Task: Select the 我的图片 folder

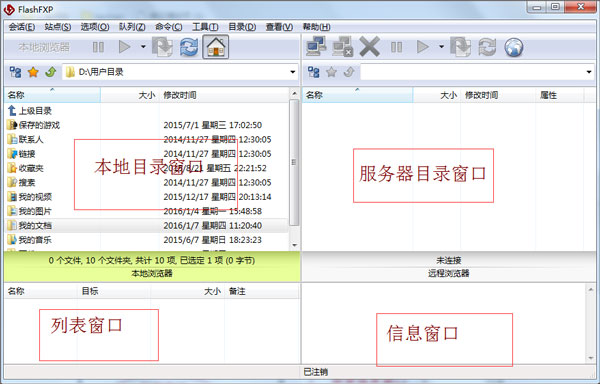Action: tap(29, 211)
